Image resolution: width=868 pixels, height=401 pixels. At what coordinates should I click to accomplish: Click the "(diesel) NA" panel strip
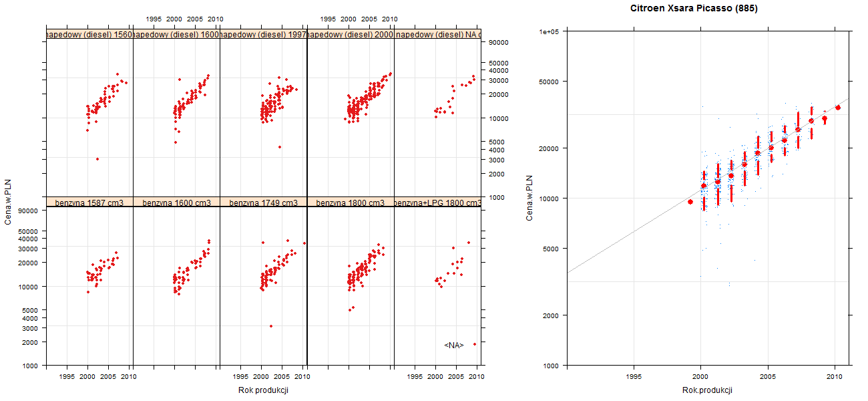pos(437,34)
